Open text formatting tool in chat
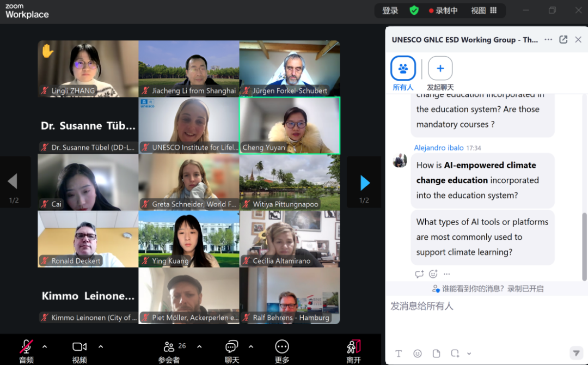Screen dimensions: 588x365 [x=399, y=354]
